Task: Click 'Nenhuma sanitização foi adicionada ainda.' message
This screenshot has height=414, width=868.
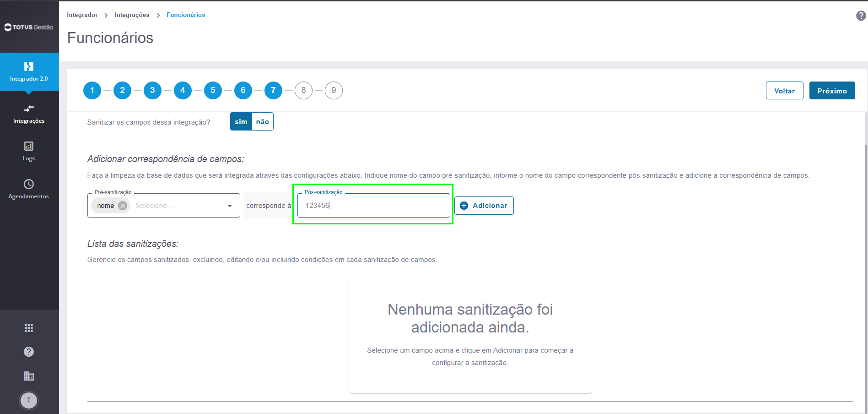Action: click(x=470, y=318)
